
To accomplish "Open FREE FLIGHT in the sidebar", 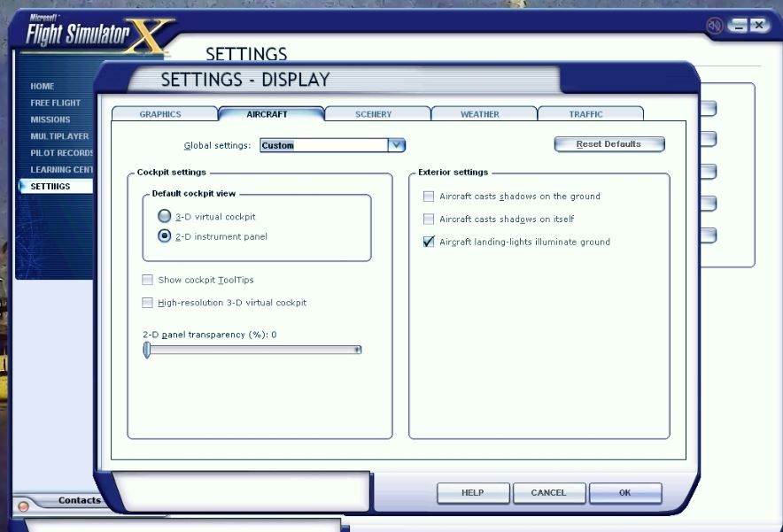I will pos(56,103).
